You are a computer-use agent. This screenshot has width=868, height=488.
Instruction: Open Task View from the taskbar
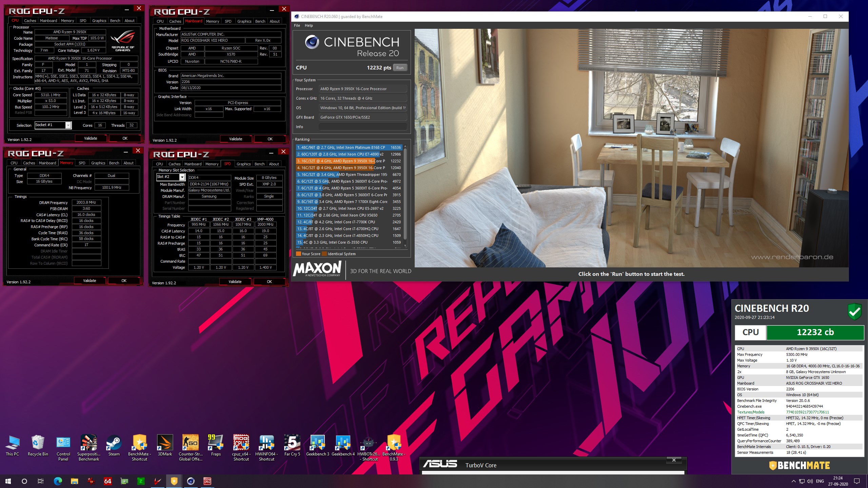click(x=41, y=481)
